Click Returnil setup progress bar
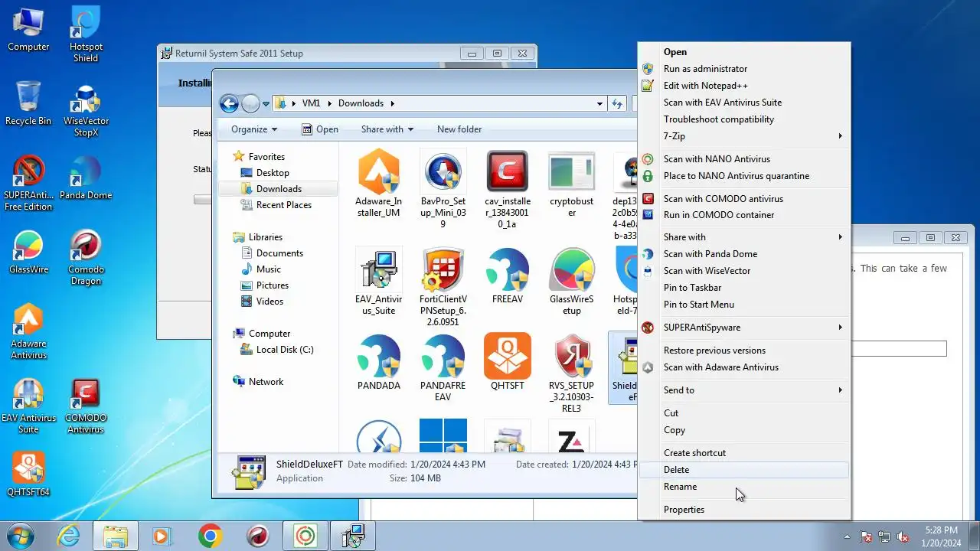 click(x=203, y=200)
